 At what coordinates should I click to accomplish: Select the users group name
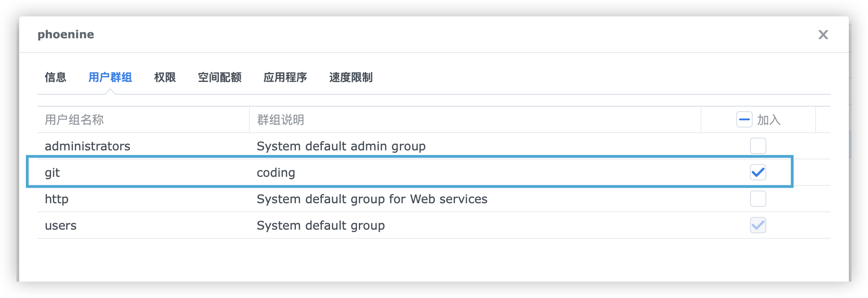(x=61, y=226)
